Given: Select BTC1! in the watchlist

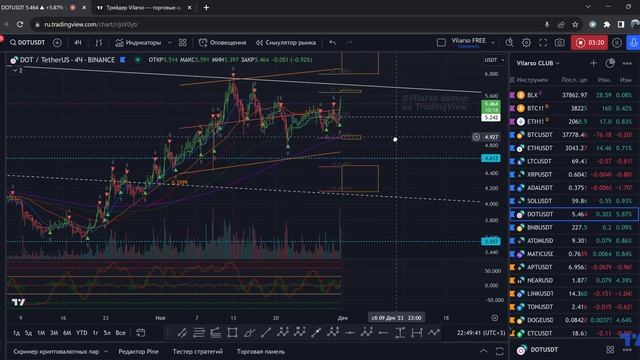Looking at the screenshot, I should (573, 108).
